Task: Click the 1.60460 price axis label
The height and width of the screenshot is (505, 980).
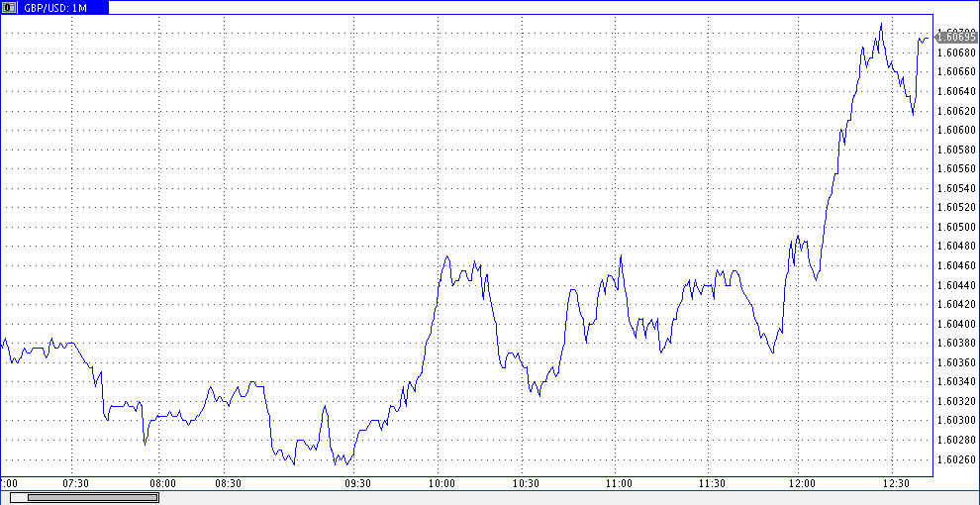Action: tap(957, 265)
